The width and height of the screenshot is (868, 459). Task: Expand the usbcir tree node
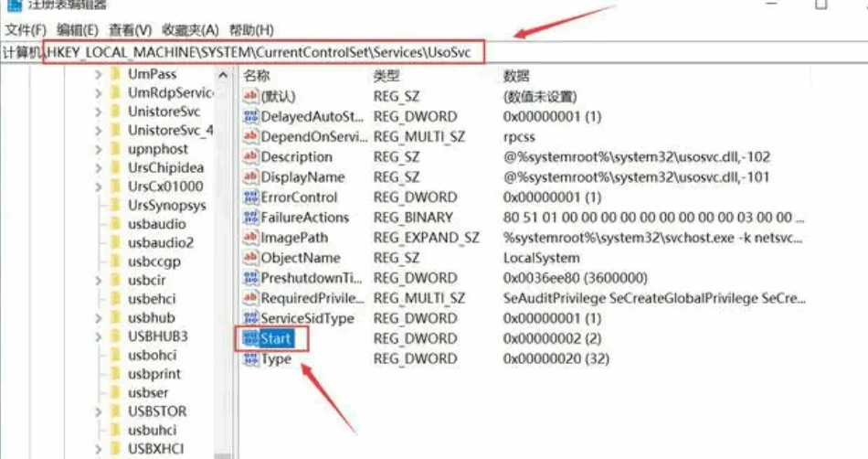99,280
